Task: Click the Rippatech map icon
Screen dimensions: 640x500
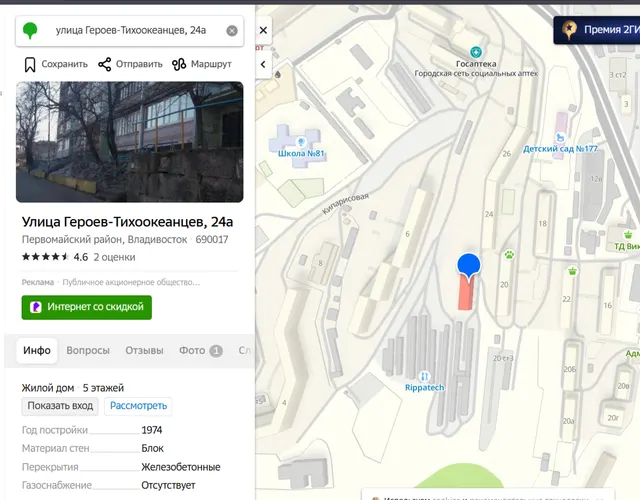Action: [x=424, y=376]
